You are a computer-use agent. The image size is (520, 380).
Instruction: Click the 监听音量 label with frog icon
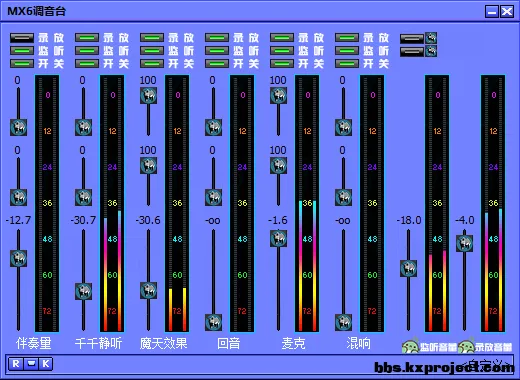(x=429, y=347)
